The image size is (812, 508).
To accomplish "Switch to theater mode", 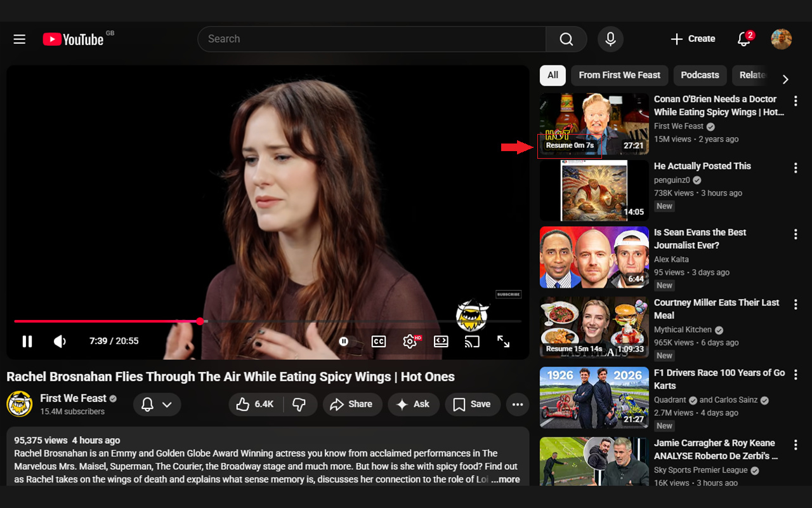I will pos(441,342).
